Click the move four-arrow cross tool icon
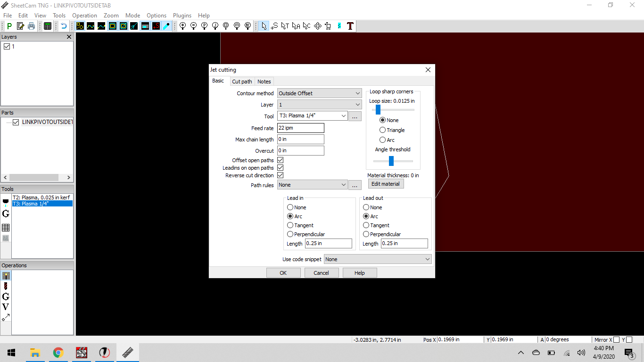Screen dimensions: 644x362 (317, 26)
